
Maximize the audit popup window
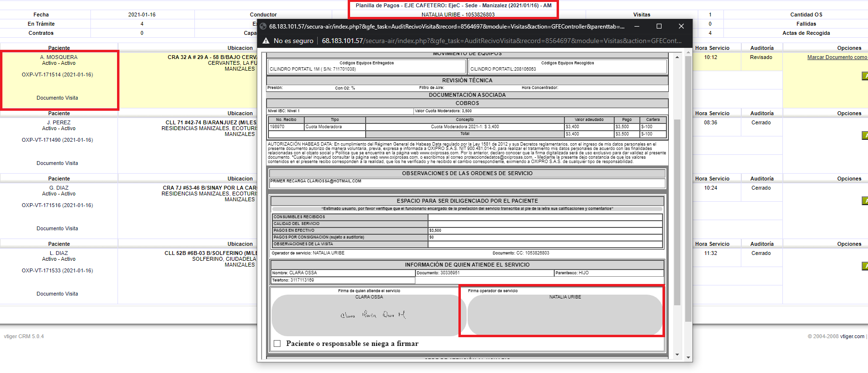[659, 26]
